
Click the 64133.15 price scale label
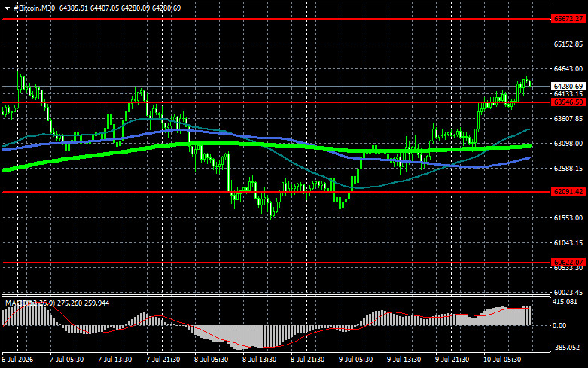coord(568,93)
